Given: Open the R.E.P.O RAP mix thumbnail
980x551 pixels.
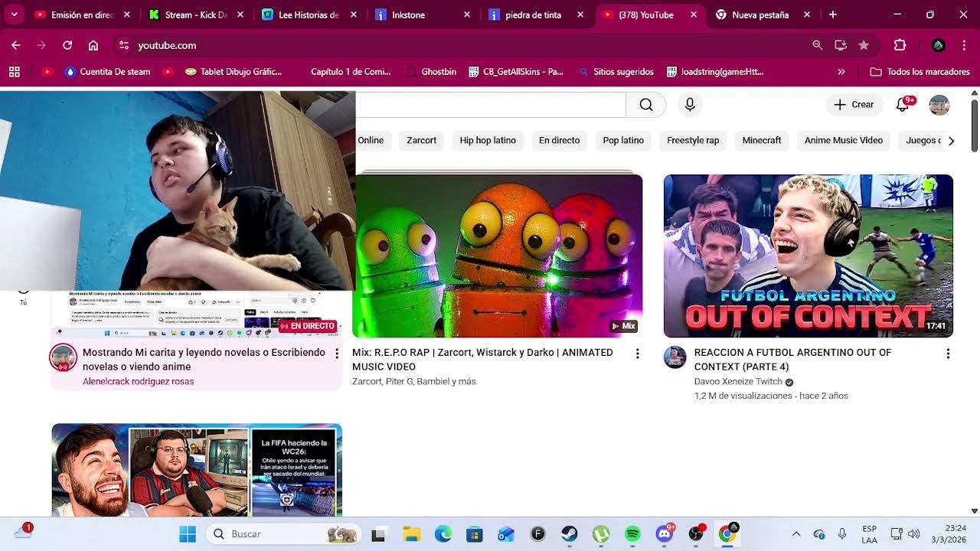Looking at the screenshot, I should point(498,256).
